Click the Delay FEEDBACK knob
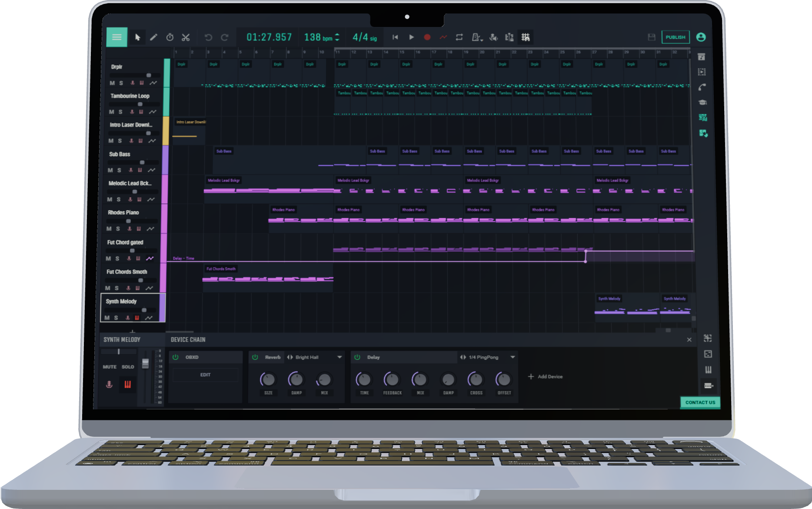Image resolution: width=812 pixels, height=509 pixels. click(x=392, y=380)
